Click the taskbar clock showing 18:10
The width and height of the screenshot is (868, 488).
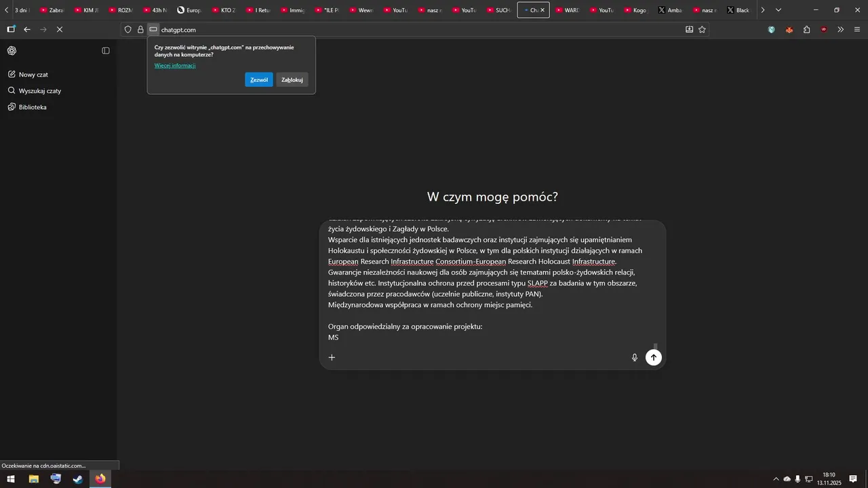(x=829, y=479)
